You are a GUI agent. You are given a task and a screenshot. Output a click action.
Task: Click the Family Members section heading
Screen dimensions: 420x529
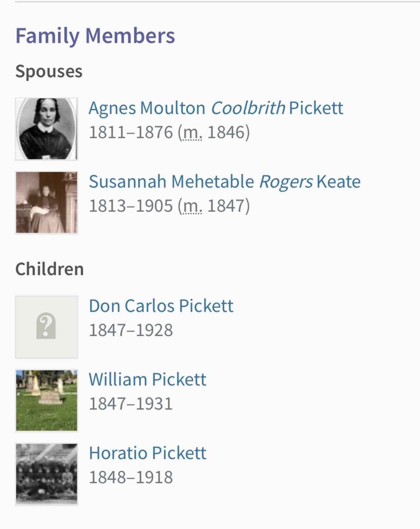click(x=95, y=36)
